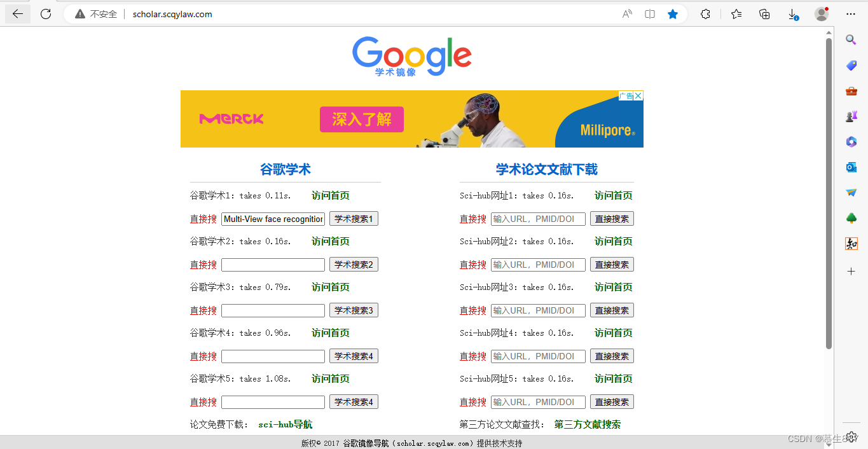This screenshot has height=449, width=868.
Task: Refresh the current page
Action: coord(46,14)
